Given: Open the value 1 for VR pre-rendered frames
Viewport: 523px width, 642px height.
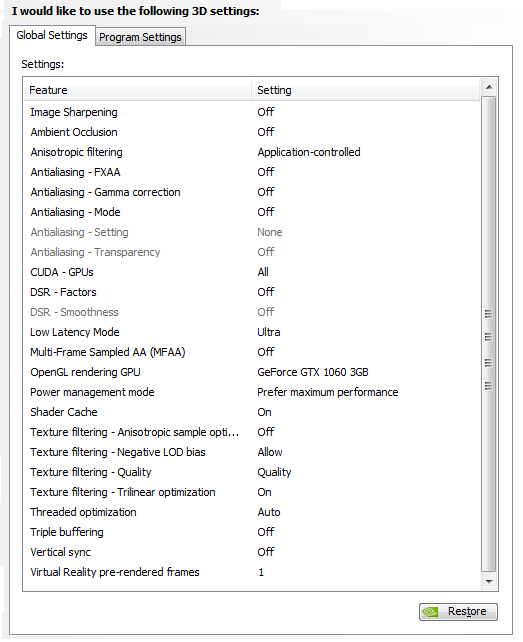Looking at the screenshot, I should click(261, 572).
